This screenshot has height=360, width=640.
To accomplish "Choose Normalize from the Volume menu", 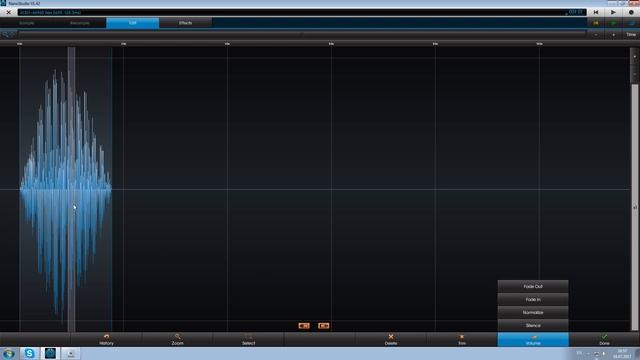I will click(x=533, y=313).
